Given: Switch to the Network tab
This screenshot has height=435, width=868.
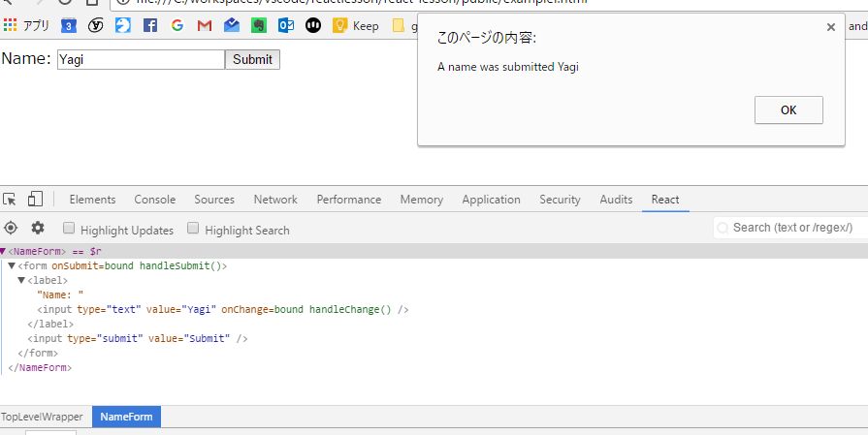Looking at the screenshot, I should (x=275, y=200).
